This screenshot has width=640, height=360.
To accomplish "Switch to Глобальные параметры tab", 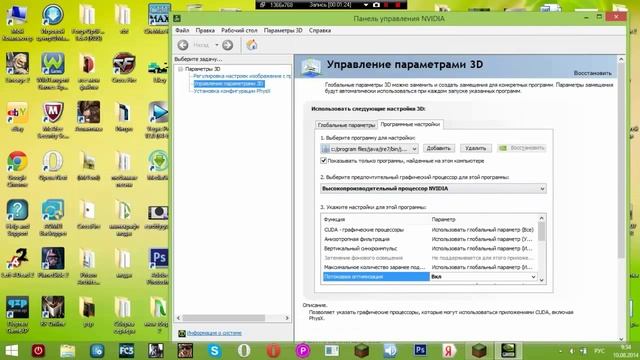I will [x=346, y=125].
